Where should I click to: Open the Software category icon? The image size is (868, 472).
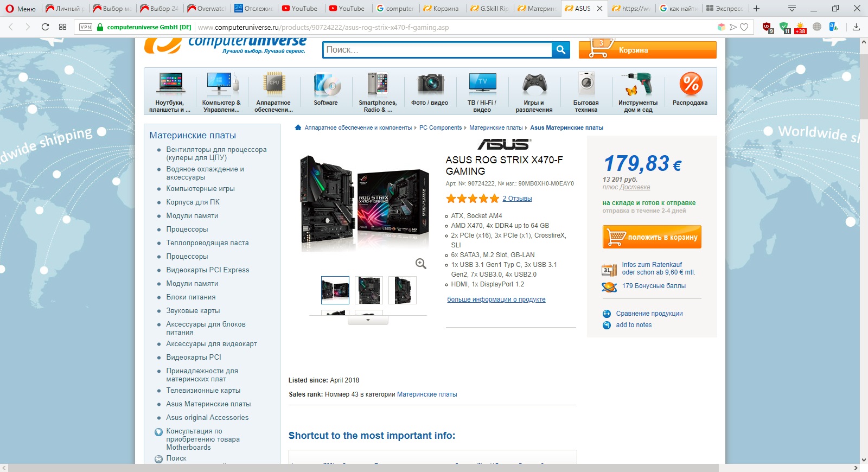[325, 90]
